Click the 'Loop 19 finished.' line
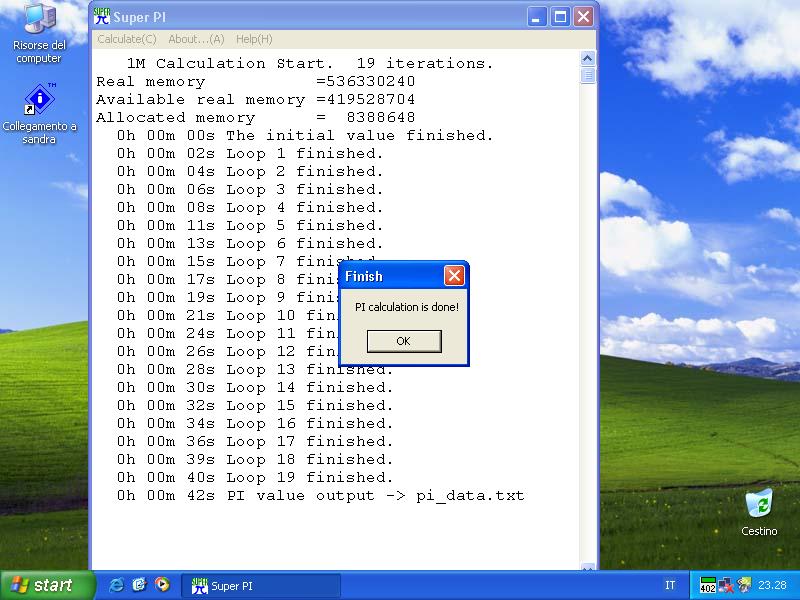Viewport: 800px width, 600px height. (255, 478)
